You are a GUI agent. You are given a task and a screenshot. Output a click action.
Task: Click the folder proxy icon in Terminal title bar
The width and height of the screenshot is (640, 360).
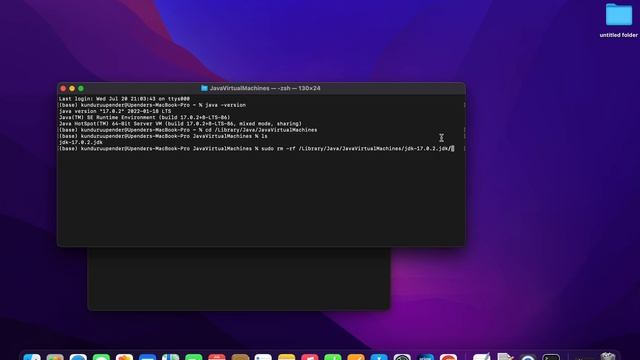[204, 88]
